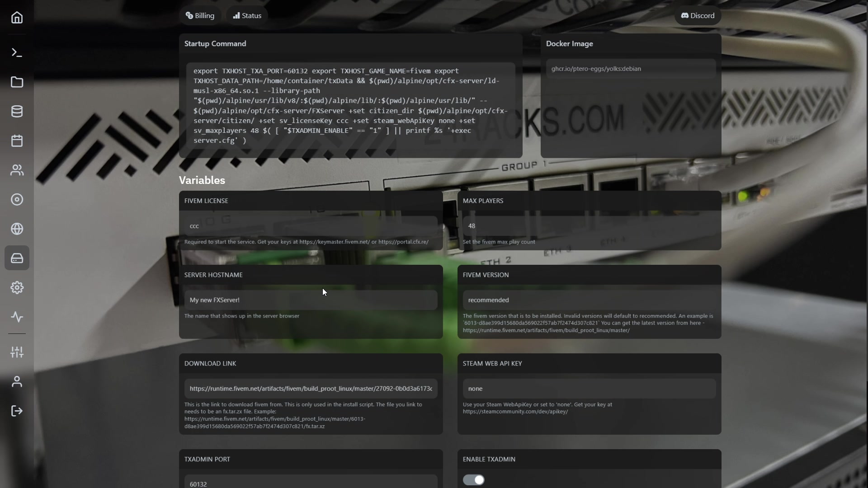The image size is (868, 488).
Task: Open the admin sliders icon in sidebar
Action: pyautogui.click(x=17, y=352)
